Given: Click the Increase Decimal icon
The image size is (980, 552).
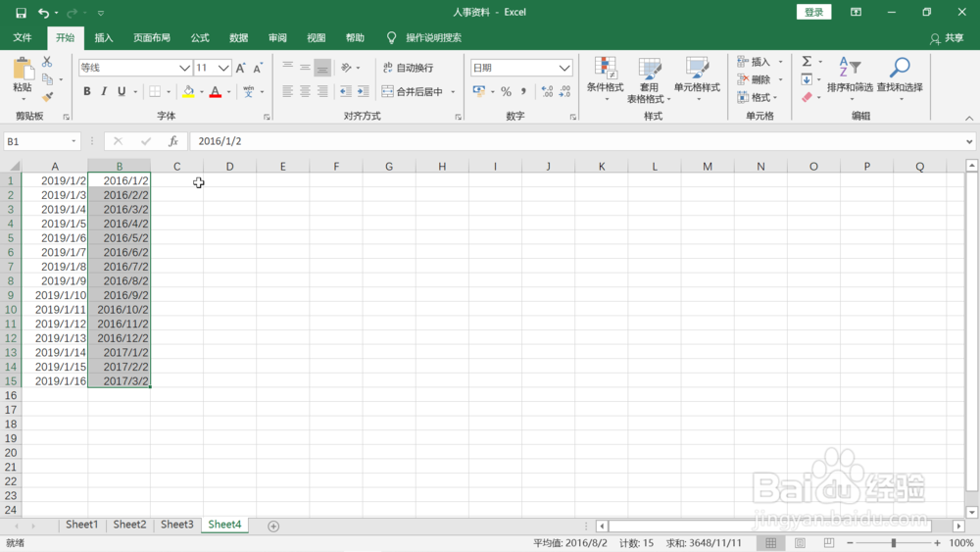Looking at the screenshot, I should tap(547, 92).
